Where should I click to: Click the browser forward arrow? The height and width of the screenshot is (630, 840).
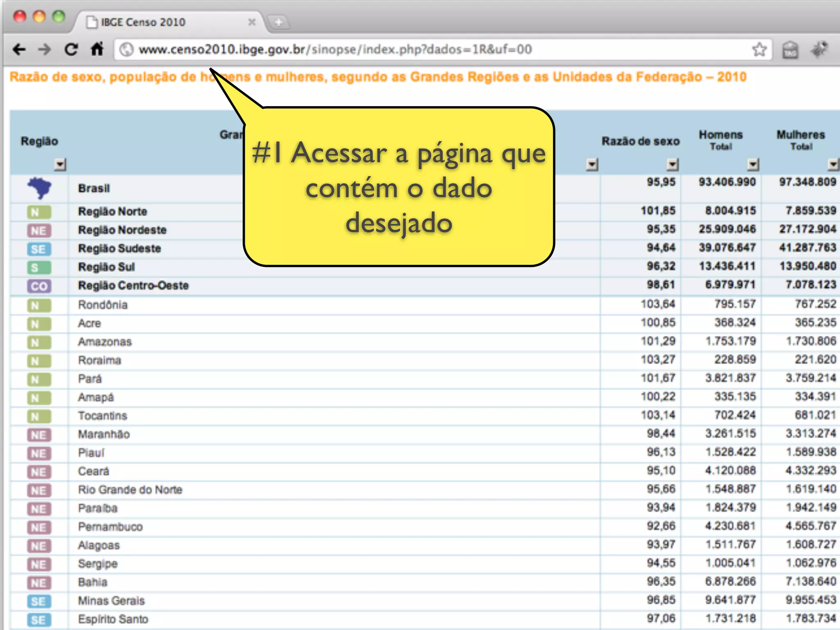45,50
